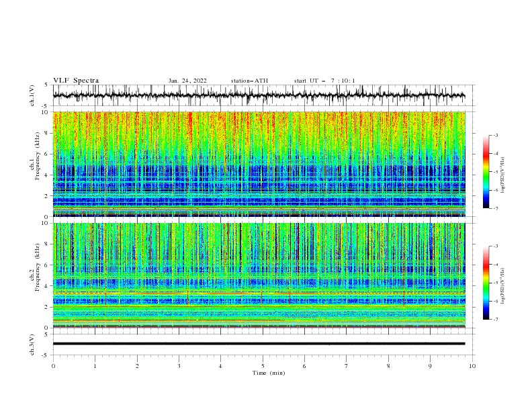Click the ch.2 PSD color bar
Image resolution: width=532 pixels, height=411 pixels.
click(486, 283)
